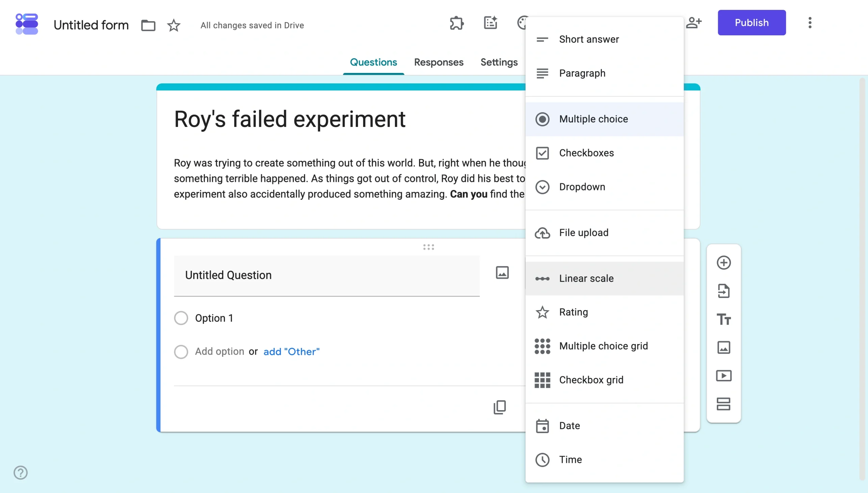This screenshot has height=493, width=868.
Task: Select Checkbox grid question type
Action: [x=605, y=380]
